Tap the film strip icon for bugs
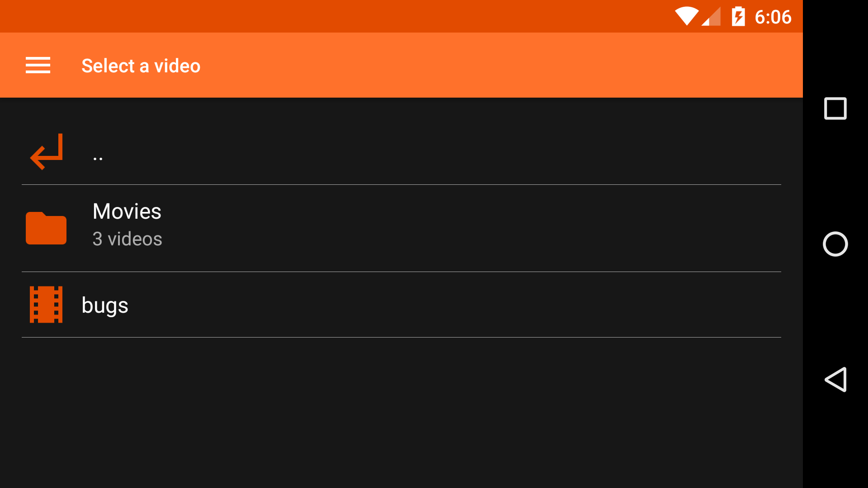Viewport: 868px width, 488px height. (46, 305)
